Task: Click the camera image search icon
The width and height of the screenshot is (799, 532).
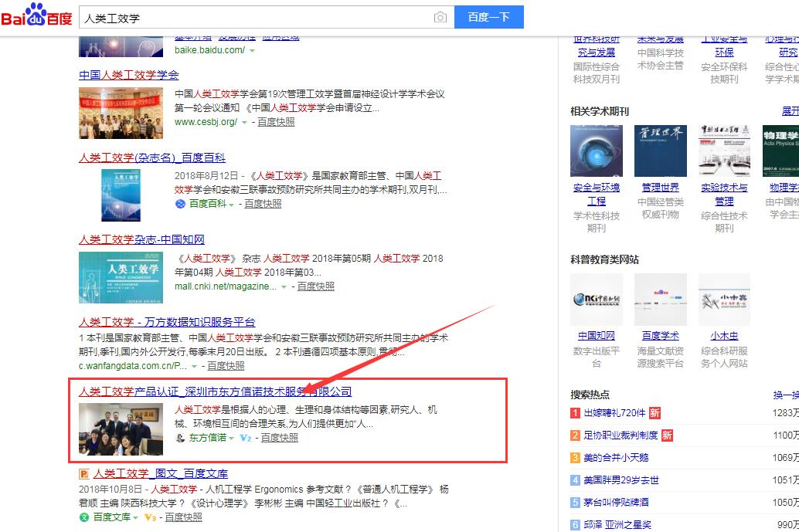Action: coord(440,17)
